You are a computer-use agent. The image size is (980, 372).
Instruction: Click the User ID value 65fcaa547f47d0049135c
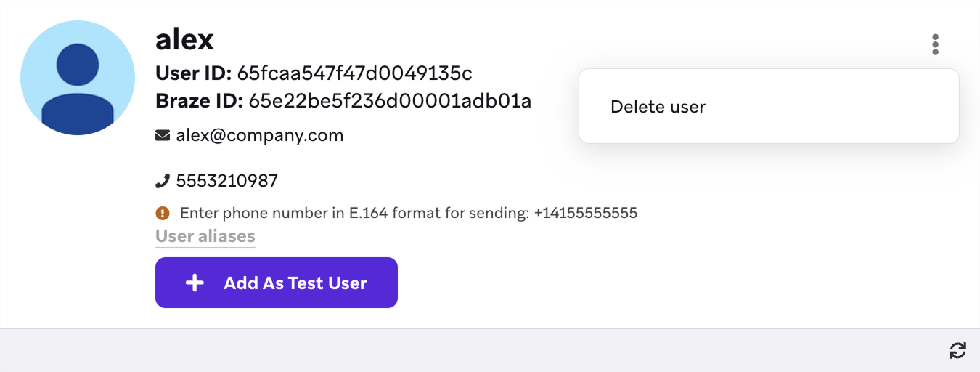click(x=354, y=73)
